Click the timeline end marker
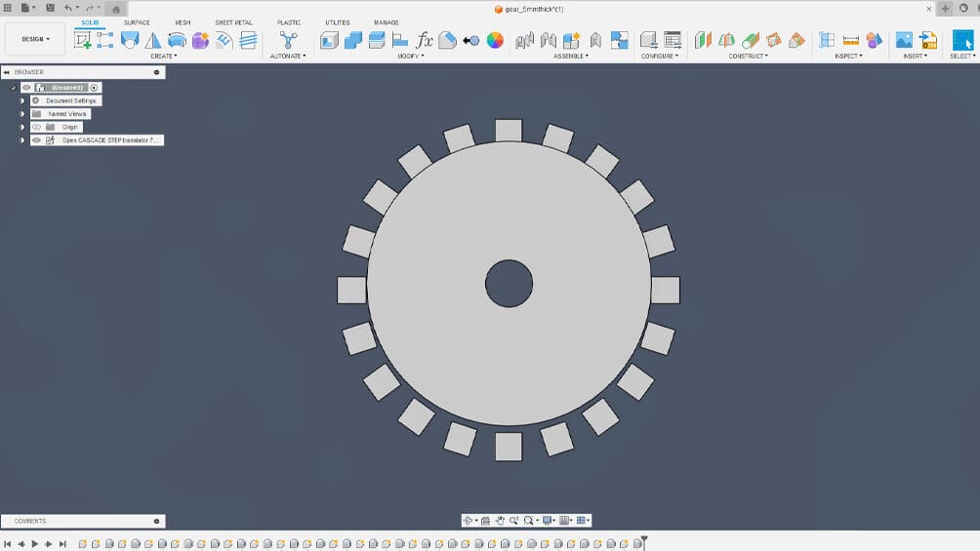The width and height of the screenshot is (980, 551). [x=644, y=541]
